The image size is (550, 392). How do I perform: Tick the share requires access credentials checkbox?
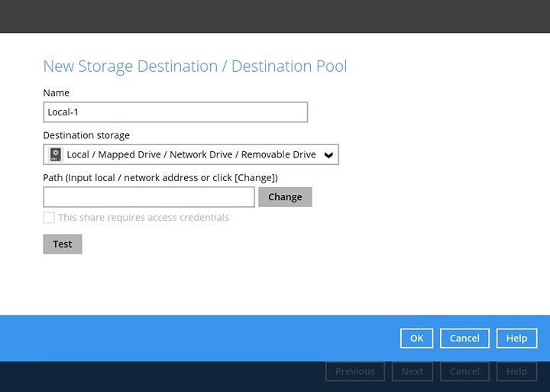[49, 218]
